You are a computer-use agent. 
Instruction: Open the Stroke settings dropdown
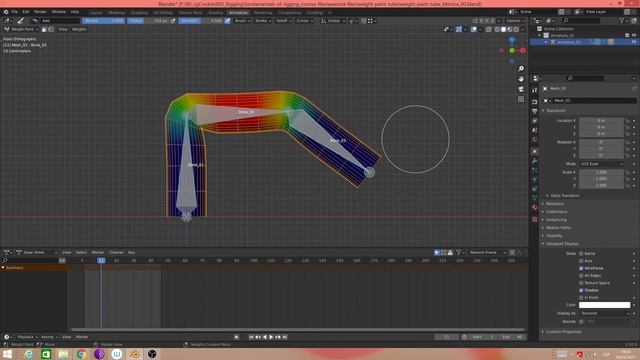point(263,20)
